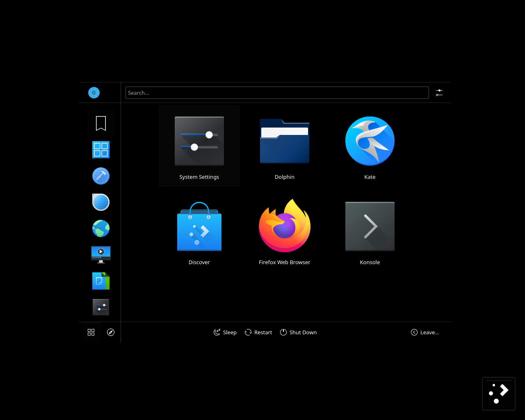Open the Internet category with earth icon
Screen dimensions: 525x420
(x=101, y=228)
